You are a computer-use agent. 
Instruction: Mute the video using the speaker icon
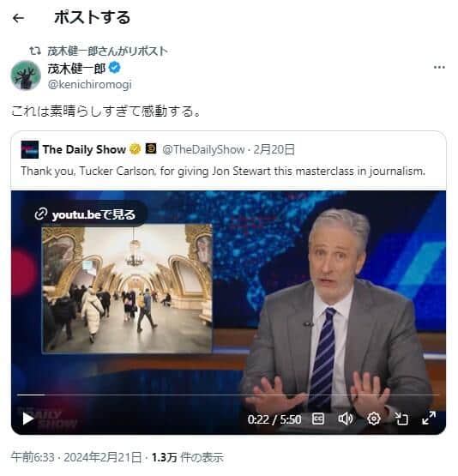click(346, 419)
